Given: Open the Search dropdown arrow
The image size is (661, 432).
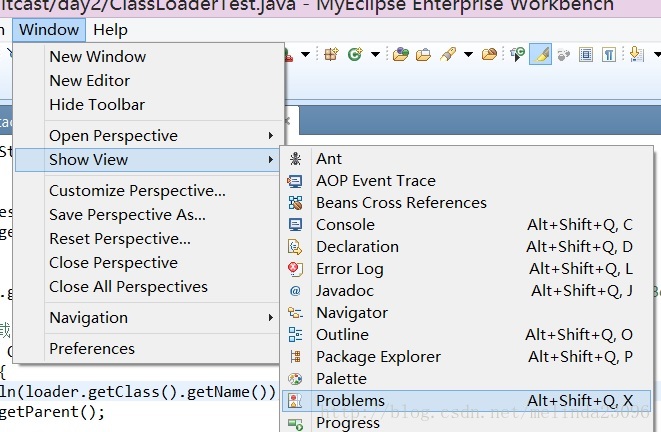Looking at the screenshot, I should pyautogui.click(x=468, y=54).
